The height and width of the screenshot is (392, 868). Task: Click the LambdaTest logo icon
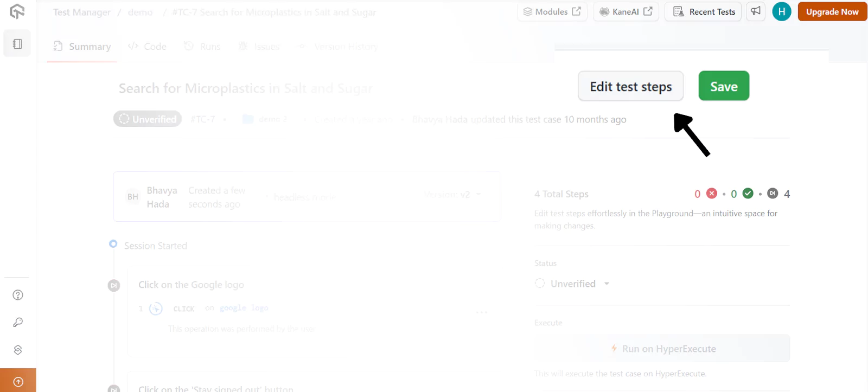tap(17, 11)
